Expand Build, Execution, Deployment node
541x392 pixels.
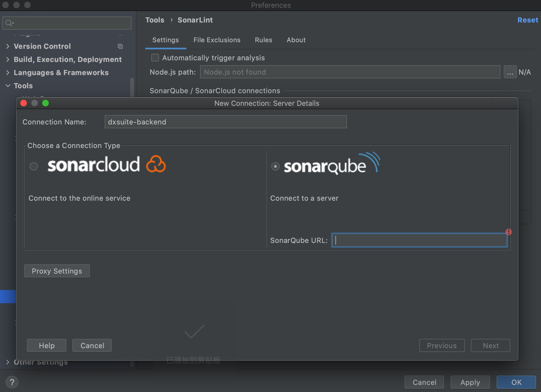pyautogui.click(x=8, y=59)
